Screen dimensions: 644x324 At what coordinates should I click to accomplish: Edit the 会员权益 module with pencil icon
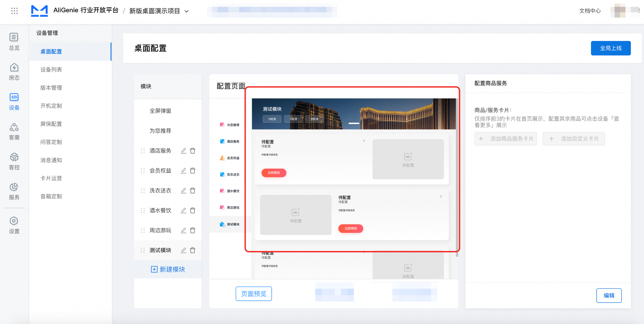(183, 171)
